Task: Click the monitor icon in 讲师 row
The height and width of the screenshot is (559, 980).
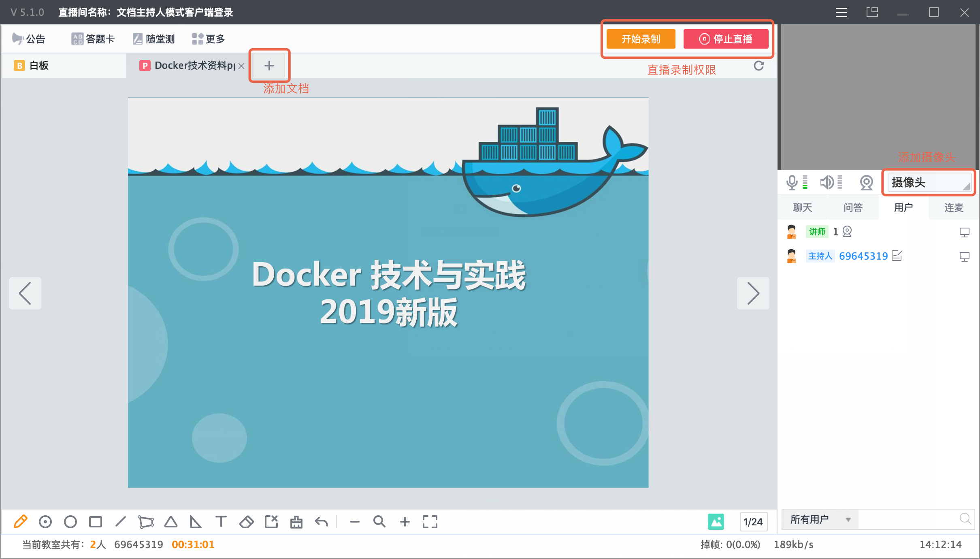Action: (965, 232)
